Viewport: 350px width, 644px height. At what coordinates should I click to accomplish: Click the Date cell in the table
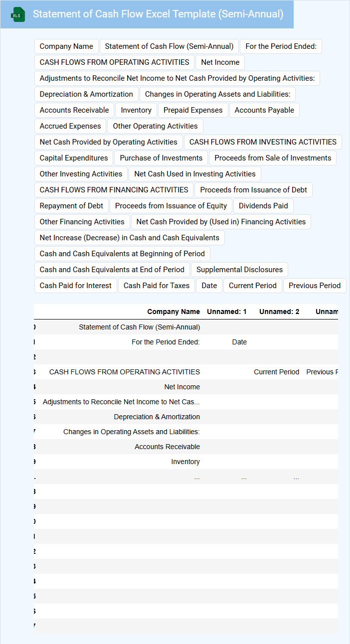(x=239, y=342)
